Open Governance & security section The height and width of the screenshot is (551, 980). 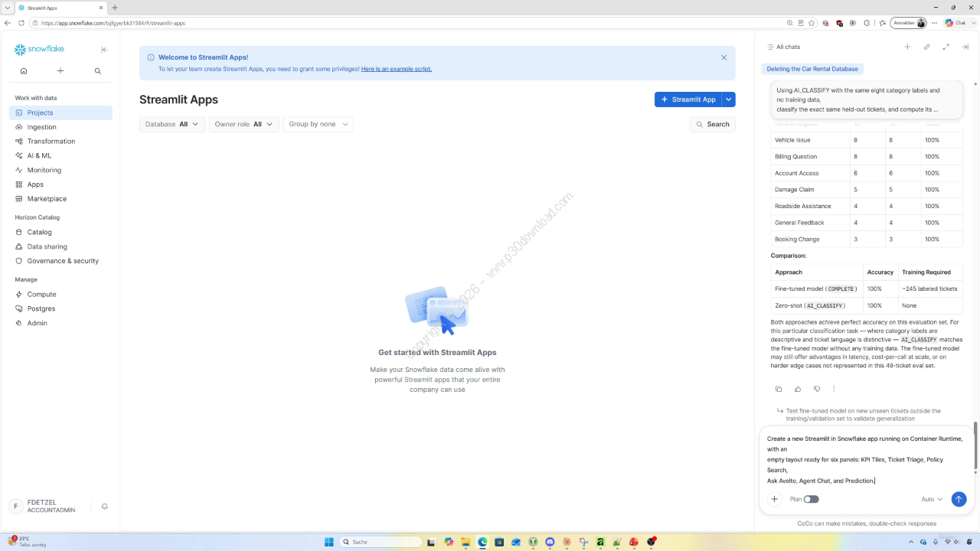click(x=60, y=261)
